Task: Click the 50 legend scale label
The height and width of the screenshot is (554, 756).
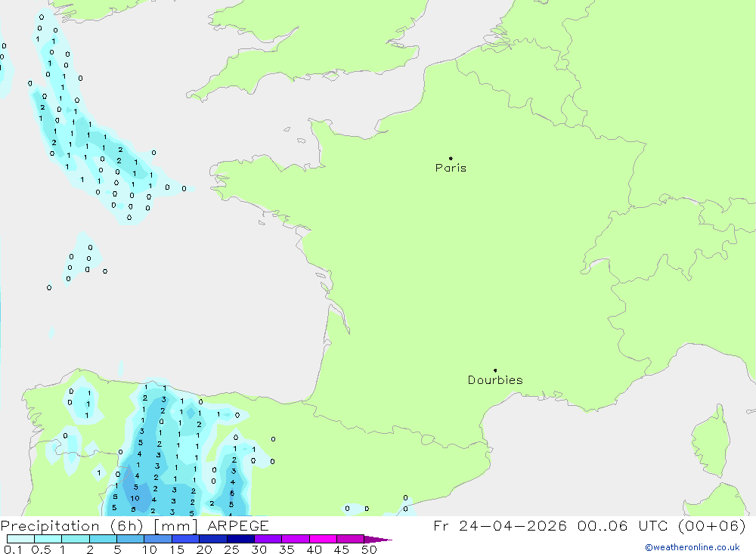Action: coord(369,549)
